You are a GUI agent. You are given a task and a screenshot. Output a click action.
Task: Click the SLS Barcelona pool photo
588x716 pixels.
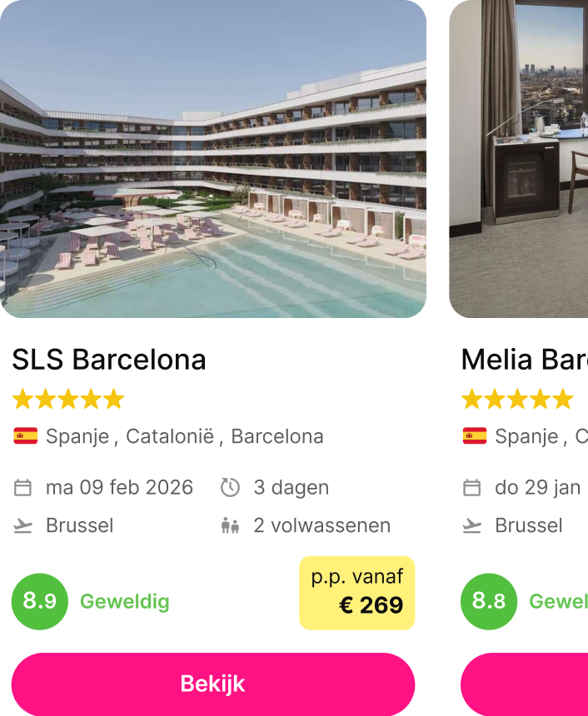(213, 159)
